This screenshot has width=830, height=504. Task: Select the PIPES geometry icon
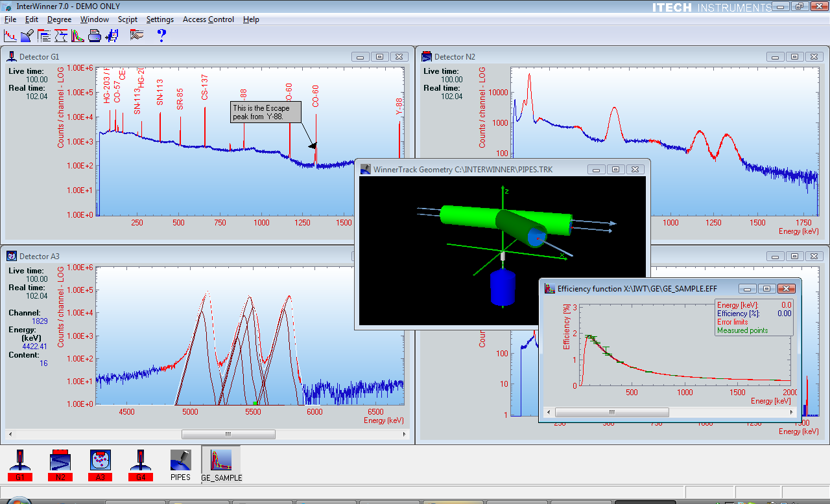pos(180,465)
